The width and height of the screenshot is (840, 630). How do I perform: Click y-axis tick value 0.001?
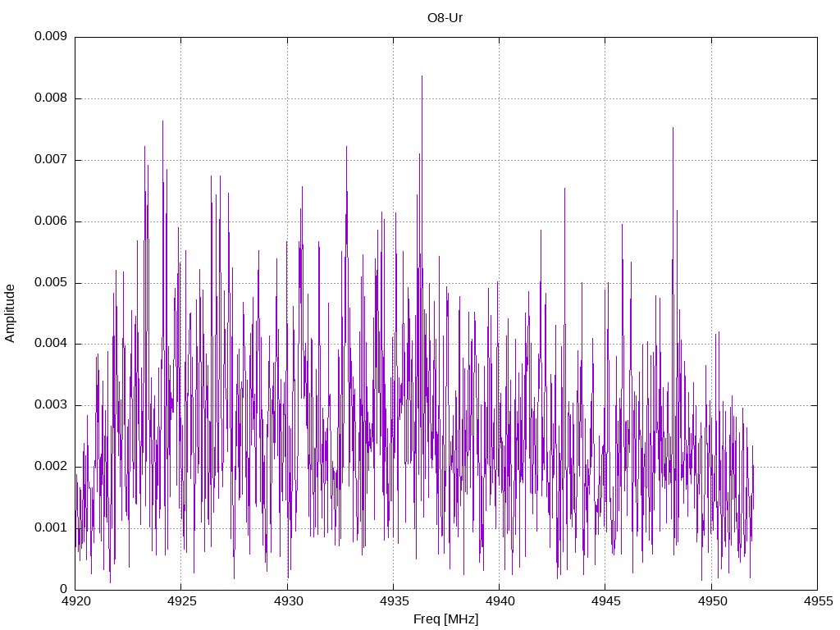51,527
